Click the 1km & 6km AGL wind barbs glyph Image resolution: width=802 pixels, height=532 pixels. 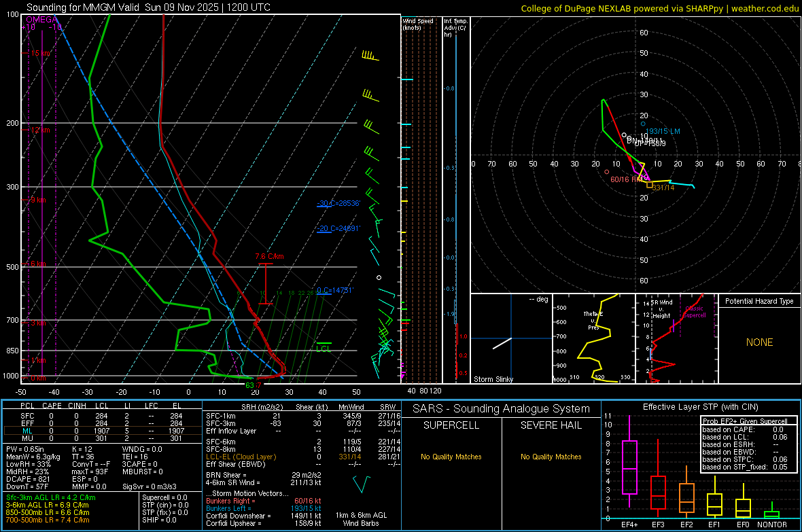[x=361, y=484]
